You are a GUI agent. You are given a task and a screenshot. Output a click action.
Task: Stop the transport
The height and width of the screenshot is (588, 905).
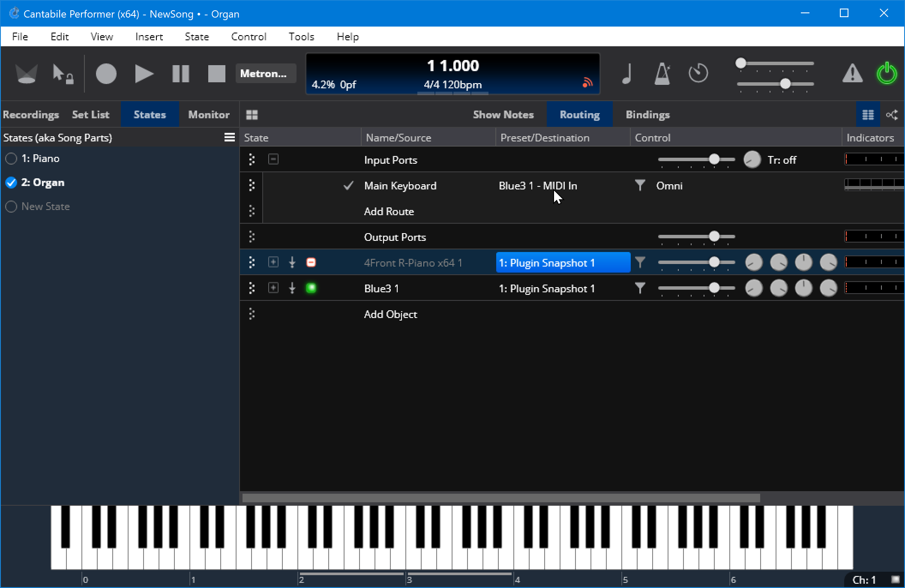coord(216,73)
